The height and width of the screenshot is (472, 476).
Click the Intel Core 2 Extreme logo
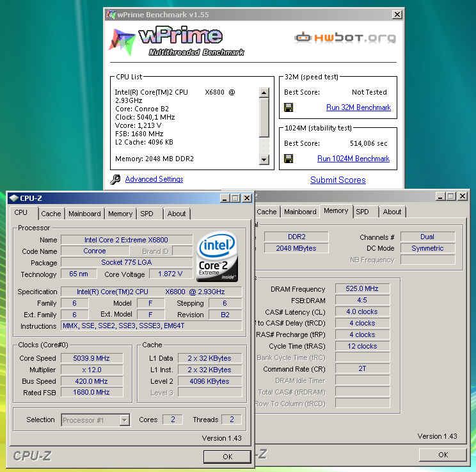(218, 257)
